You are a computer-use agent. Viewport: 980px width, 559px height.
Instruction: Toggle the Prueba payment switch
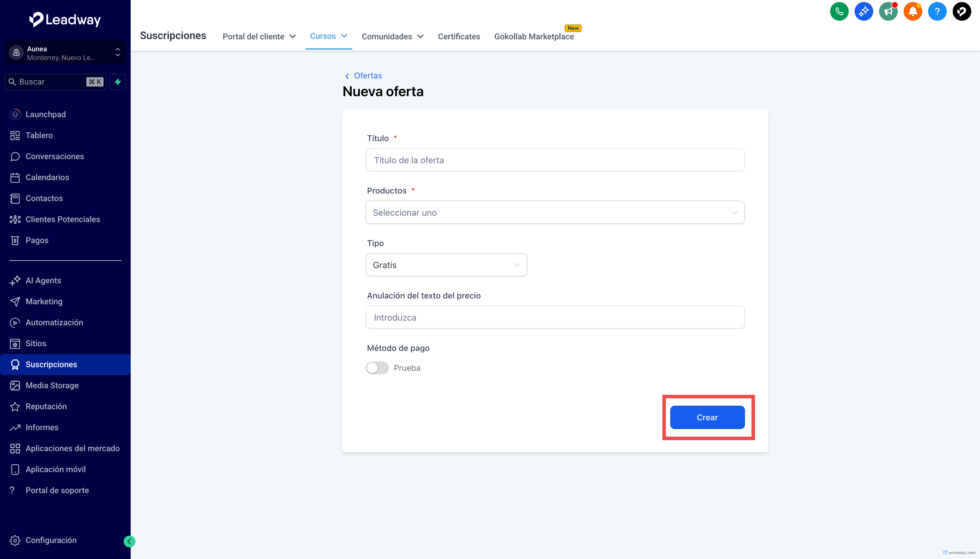(x=377, y=368)
